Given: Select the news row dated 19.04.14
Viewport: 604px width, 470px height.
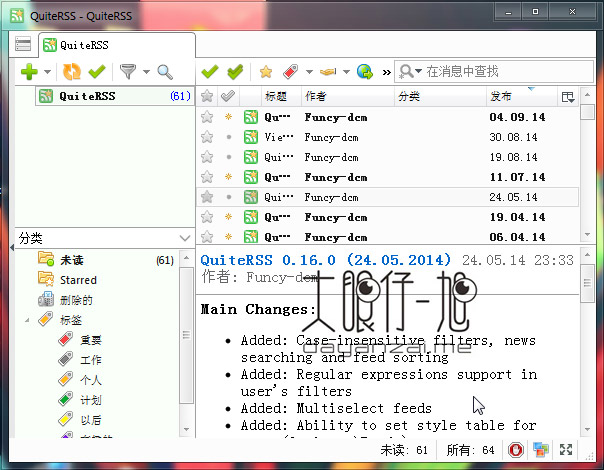Looking at the screenshot, I should 388,217.
